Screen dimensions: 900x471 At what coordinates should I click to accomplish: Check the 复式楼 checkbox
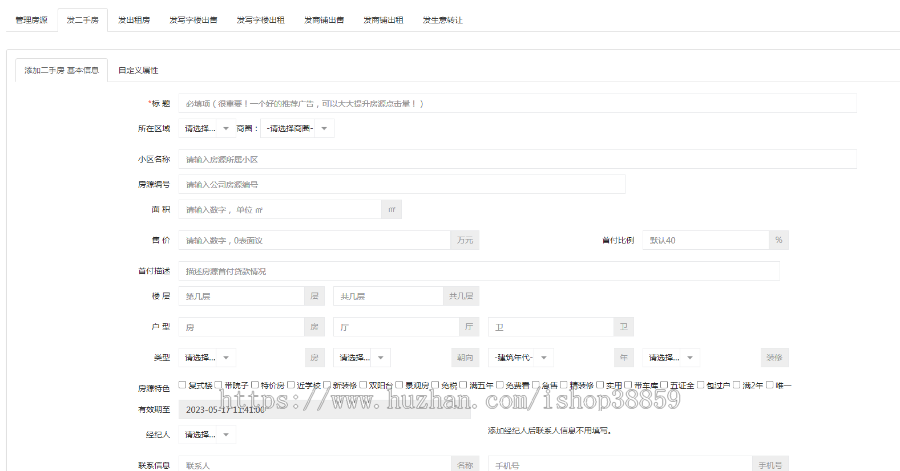pos(182,385)
